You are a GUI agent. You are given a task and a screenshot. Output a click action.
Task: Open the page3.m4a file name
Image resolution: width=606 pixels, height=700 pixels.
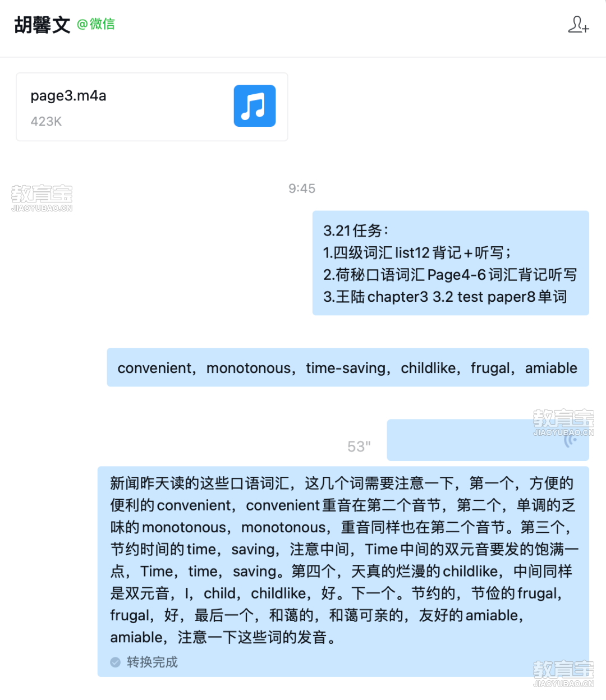click(68, 95)
